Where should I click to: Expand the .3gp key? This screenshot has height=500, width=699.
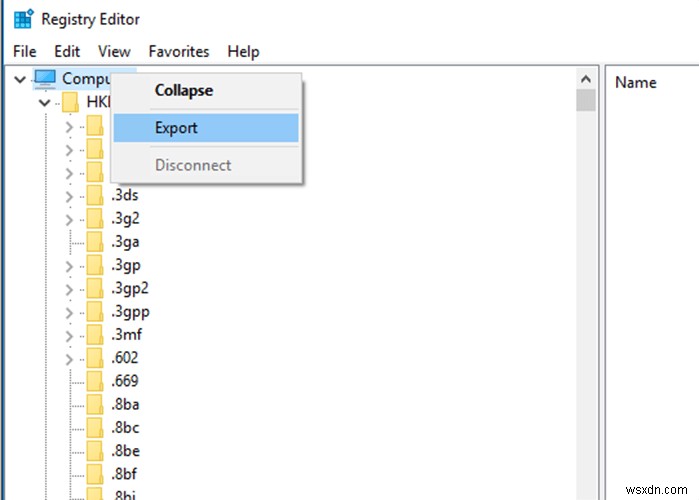pyautogui.click(x=69, y=266)
